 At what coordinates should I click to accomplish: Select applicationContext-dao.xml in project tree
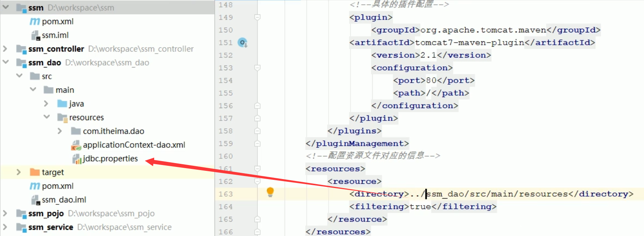pos(134,145)
